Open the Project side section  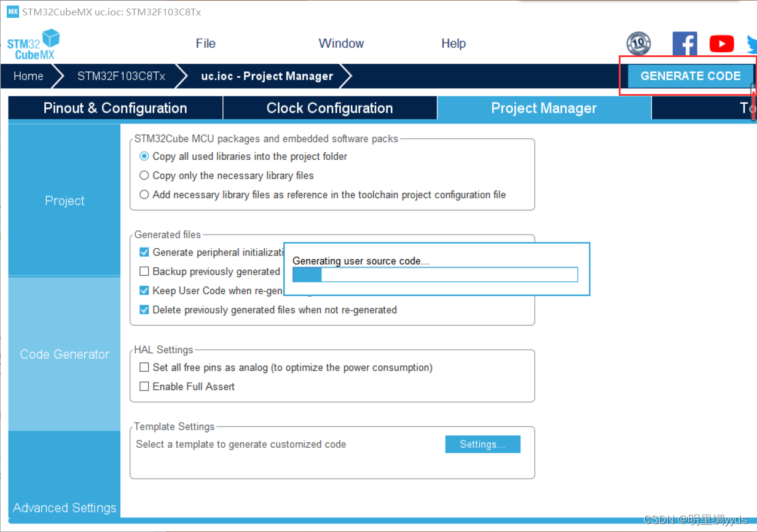(65, 201)
